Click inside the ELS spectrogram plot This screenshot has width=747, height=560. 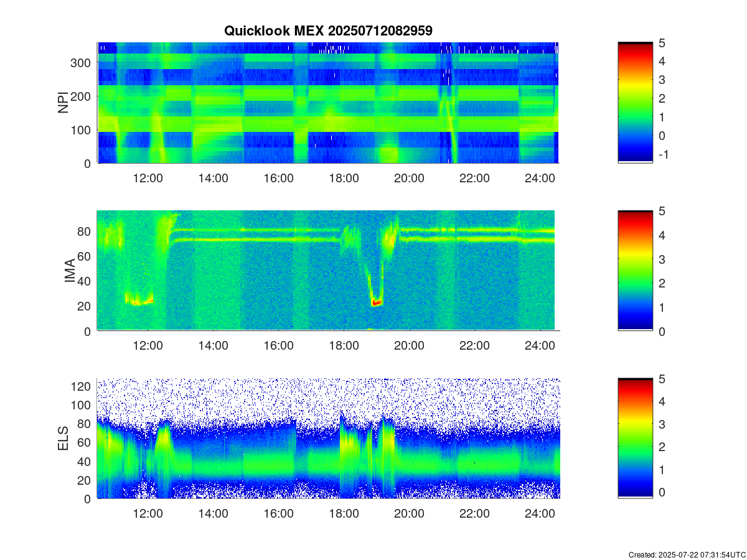point(328,439)
